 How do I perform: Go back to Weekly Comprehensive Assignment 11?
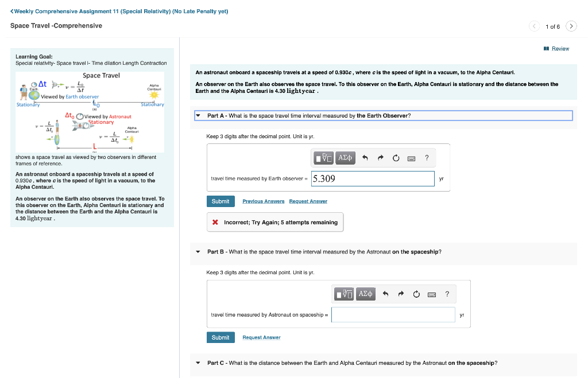tap(119, 11)
